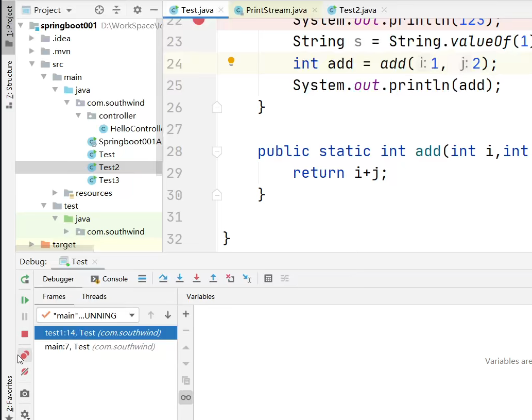Click the Duplicate watch icon

tap(186, 381)
